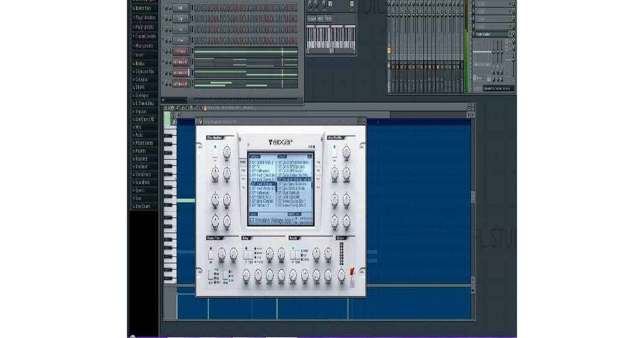Toggle the Nexus Amp Modifier on button
The width and height of the screenshot is (644, 338).
coord(334,152)
